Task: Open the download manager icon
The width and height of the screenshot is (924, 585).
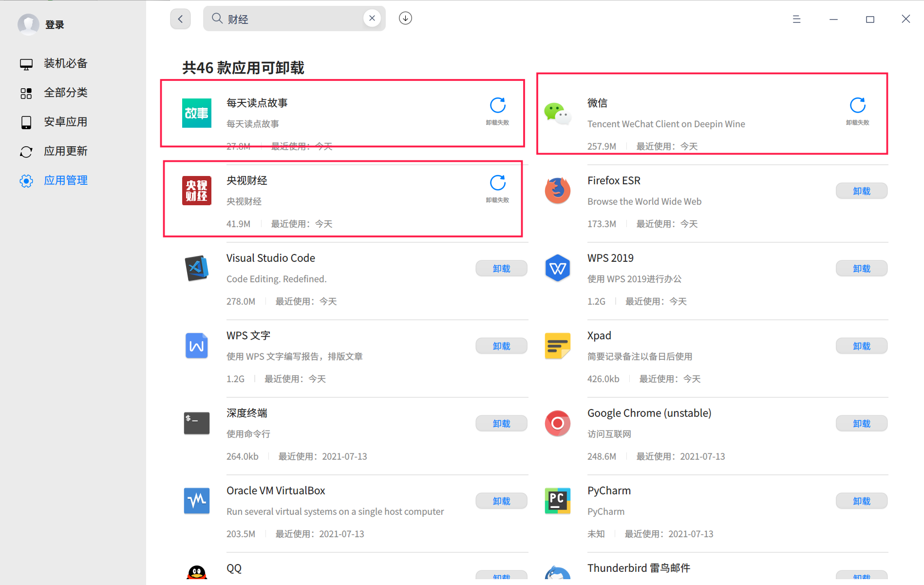Action: click(405, 19)
